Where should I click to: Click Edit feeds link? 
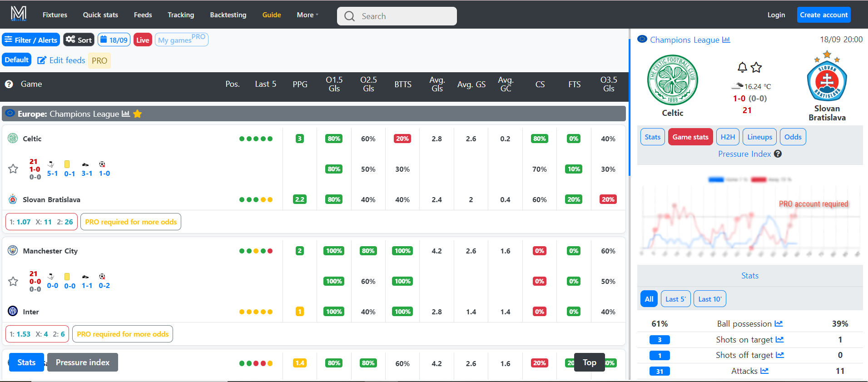pyautogui.click(x=61, y=60)
